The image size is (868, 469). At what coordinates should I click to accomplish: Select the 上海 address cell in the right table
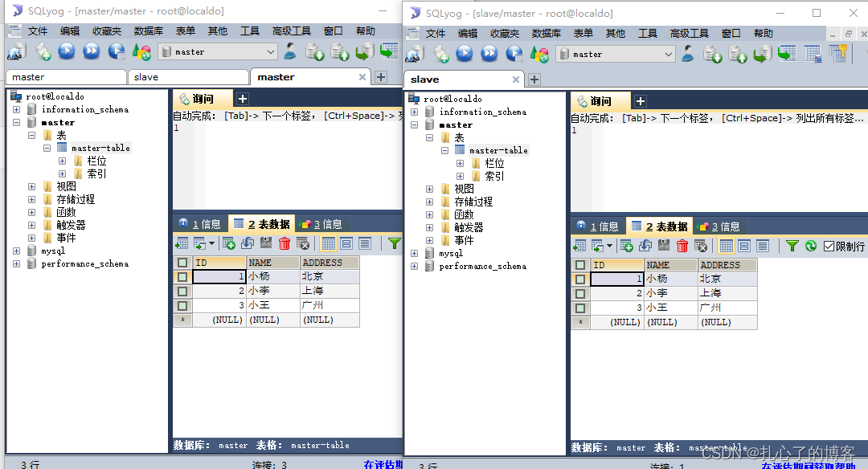727,293
